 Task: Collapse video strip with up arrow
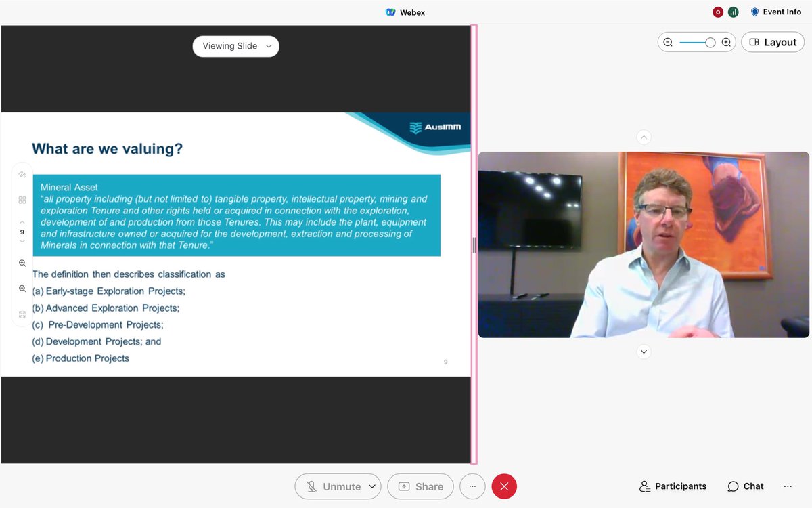pyautogui.click(x=644, y=137)
